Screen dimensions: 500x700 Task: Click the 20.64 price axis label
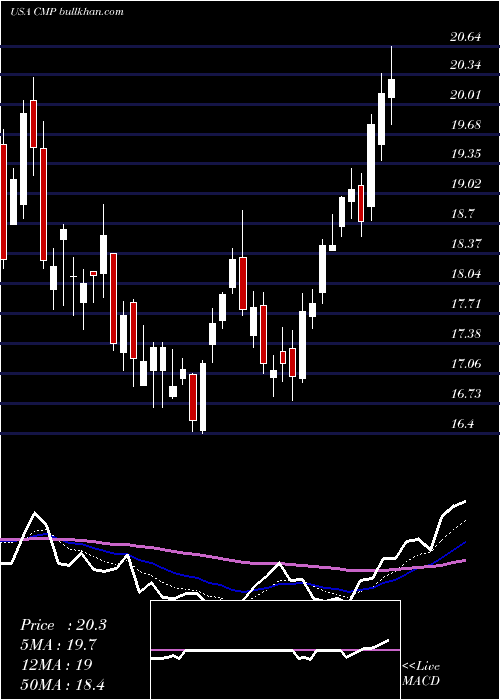466,37
